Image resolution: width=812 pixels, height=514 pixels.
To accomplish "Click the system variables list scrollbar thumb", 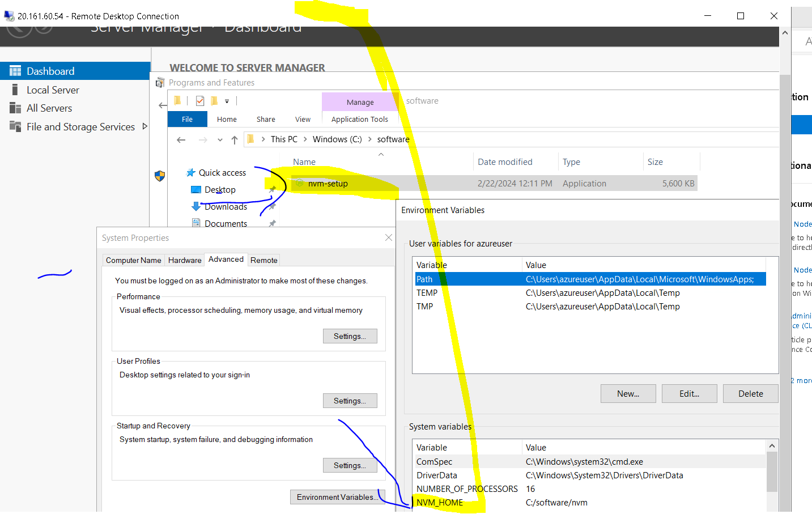I will (772, 471).
